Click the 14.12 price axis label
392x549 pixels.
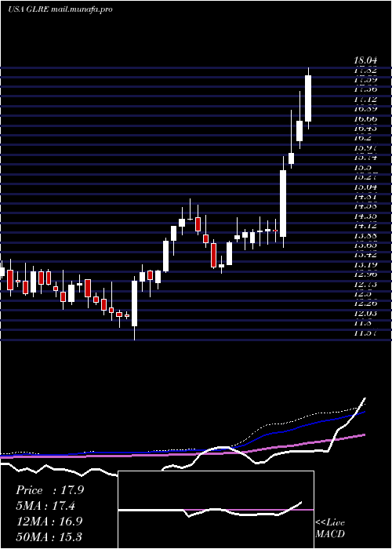[x=365, y=226]
